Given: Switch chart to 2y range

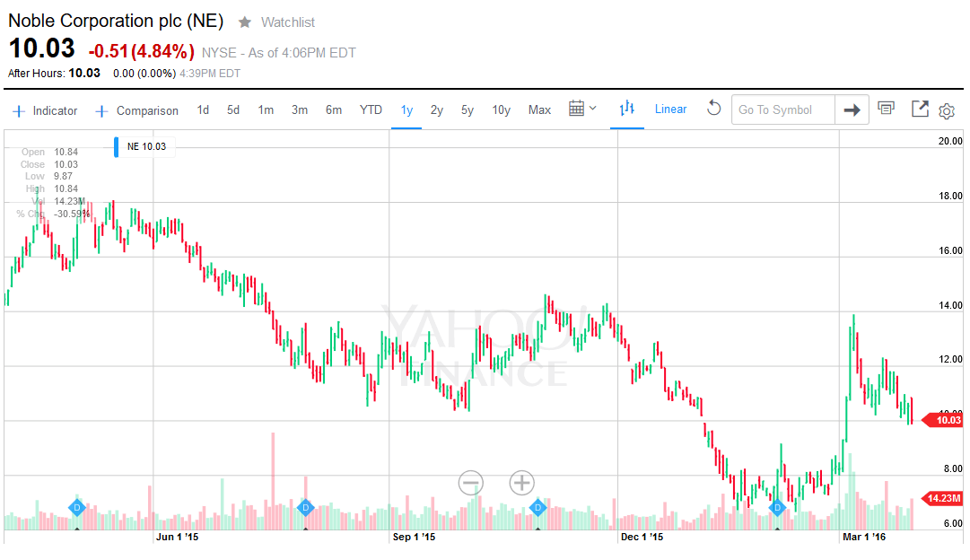Looking at the screenshot, I should (x=437, y=110).
